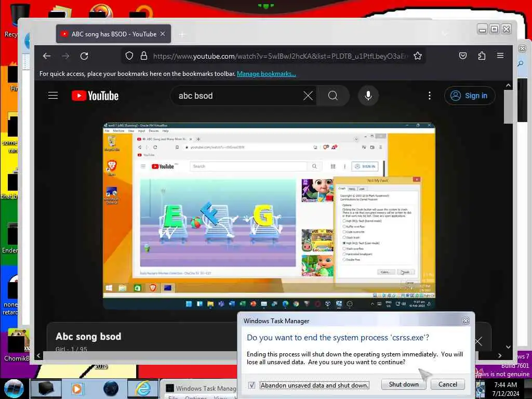Viewport: 532px width, 399px height.
Task: Submit YouTube search with magnifier
Action: [x=333, y=96]
